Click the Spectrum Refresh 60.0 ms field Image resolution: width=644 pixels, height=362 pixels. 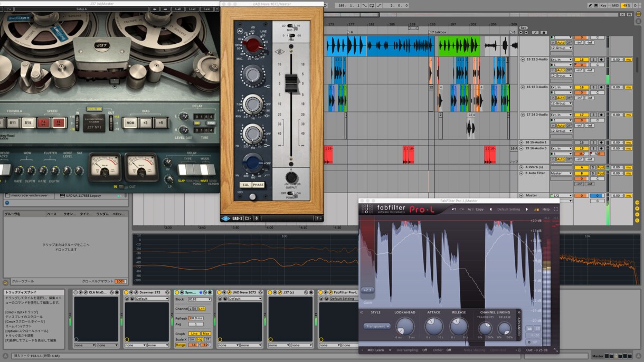point(196,318)
